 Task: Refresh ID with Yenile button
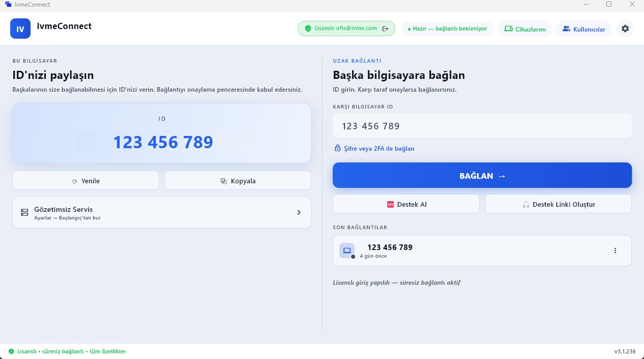coord(86,180)
